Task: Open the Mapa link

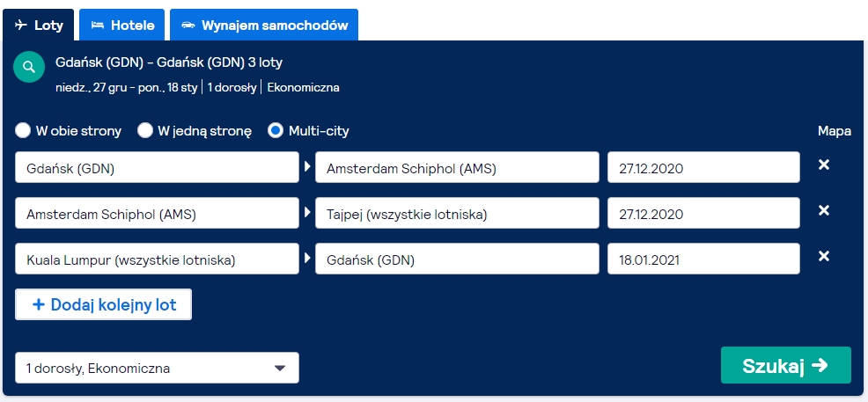Action: [835, 131]
